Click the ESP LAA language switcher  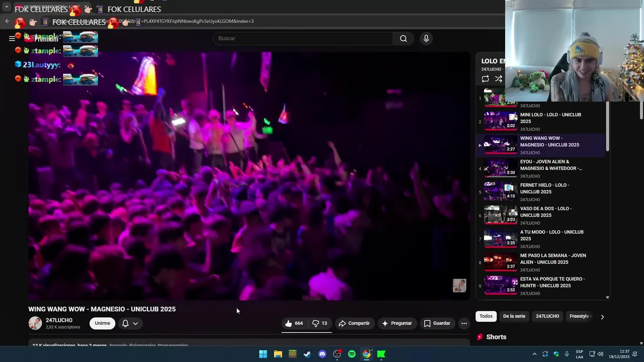[x=580, y=354]
